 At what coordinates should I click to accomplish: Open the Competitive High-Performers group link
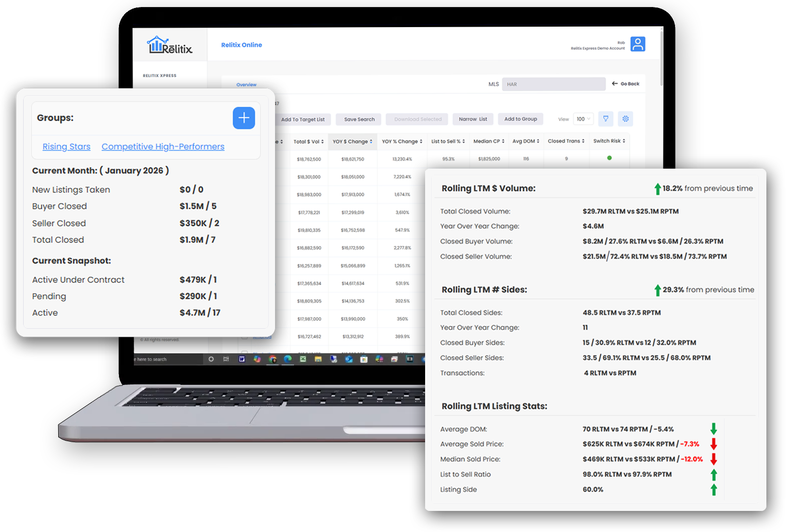coord(163,147)
